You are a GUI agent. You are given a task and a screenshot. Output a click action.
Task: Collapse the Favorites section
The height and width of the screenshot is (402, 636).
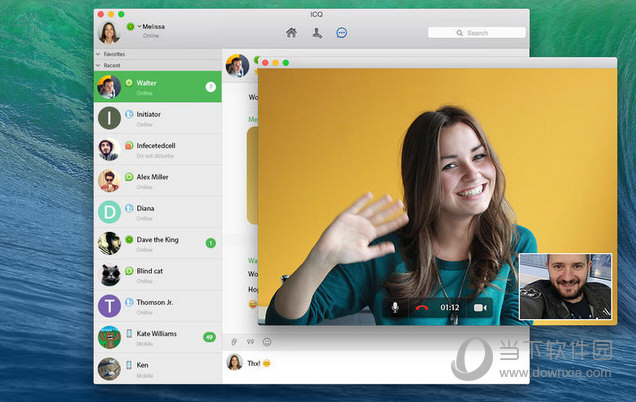tap(98, 54)
